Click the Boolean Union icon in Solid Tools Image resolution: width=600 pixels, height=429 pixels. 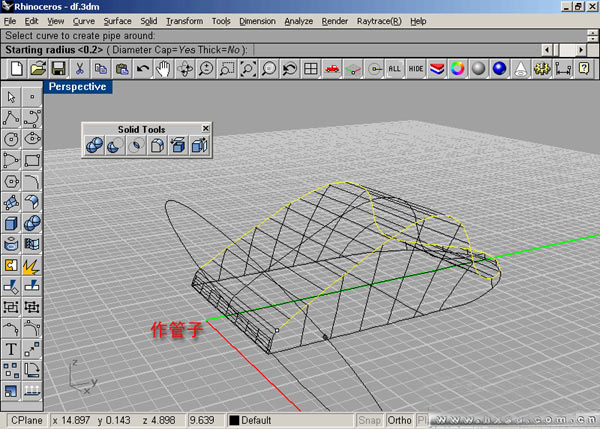[x=93, y=146]
